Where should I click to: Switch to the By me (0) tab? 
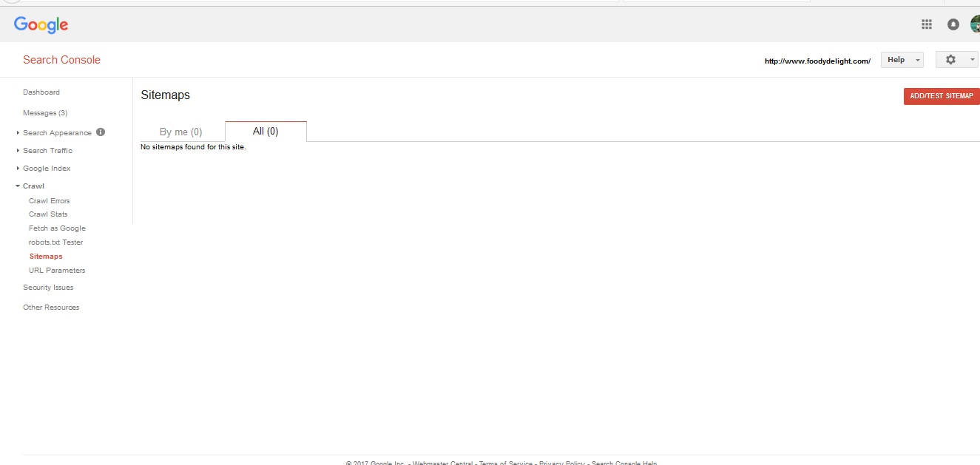[x=181, y=132]
